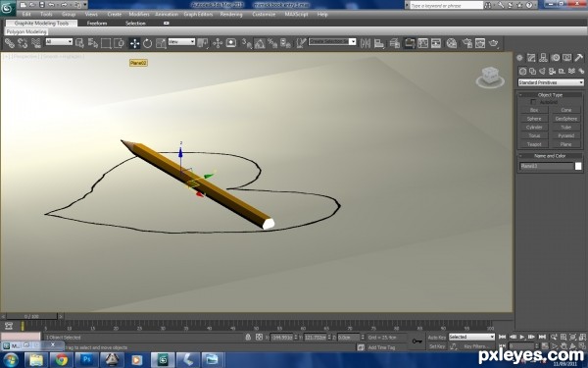The image size is (588, 368).
Task: Click the Teapot primitive button
Action: point(534,144)
